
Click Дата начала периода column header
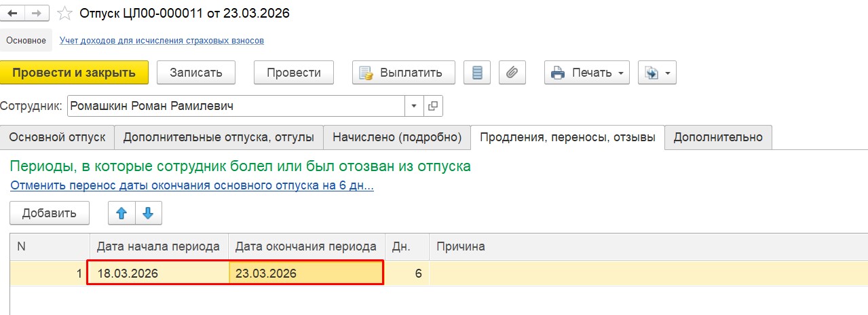[x=159, y=246]
